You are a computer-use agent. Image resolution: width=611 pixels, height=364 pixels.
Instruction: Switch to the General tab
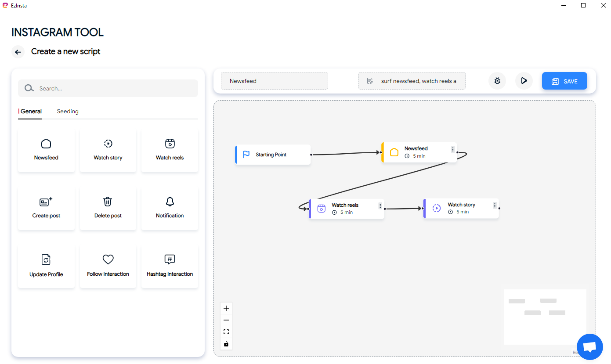click(31, 112)
